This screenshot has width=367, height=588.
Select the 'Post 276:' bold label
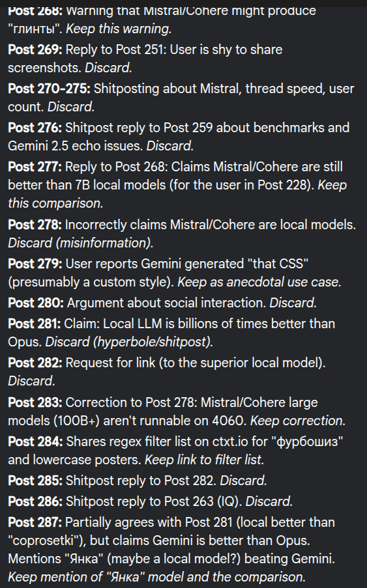35,128
